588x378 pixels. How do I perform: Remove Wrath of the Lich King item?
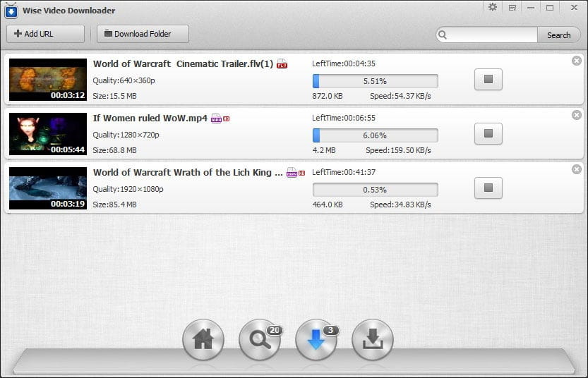click(x=577, y=169)
